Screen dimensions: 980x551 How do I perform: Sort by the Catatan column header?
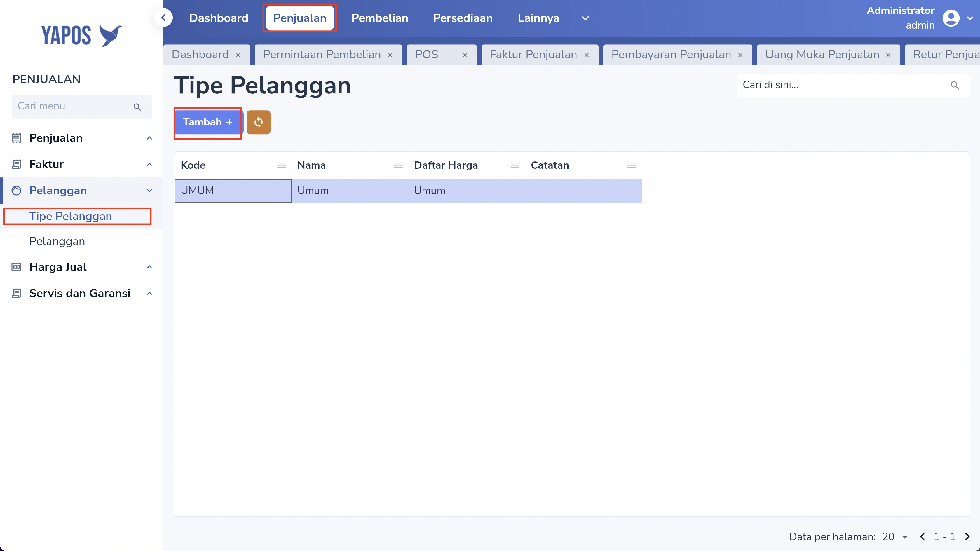tap(550, 165)
